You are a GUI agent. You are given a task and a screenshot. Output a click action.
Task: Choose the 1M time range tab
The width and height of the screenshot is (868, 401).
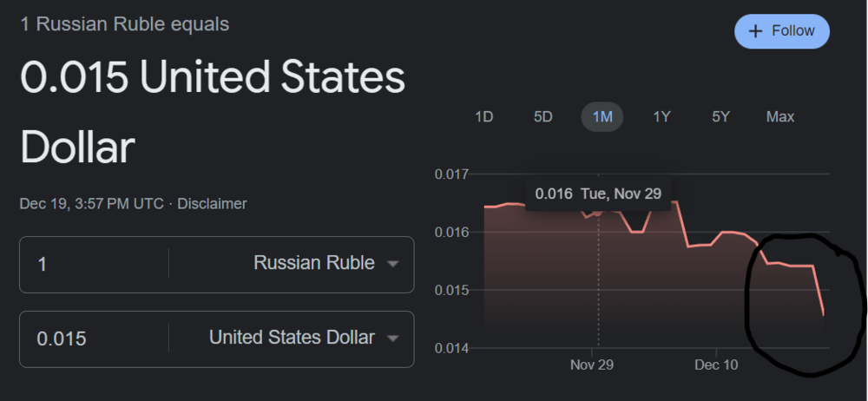(602, 116)
